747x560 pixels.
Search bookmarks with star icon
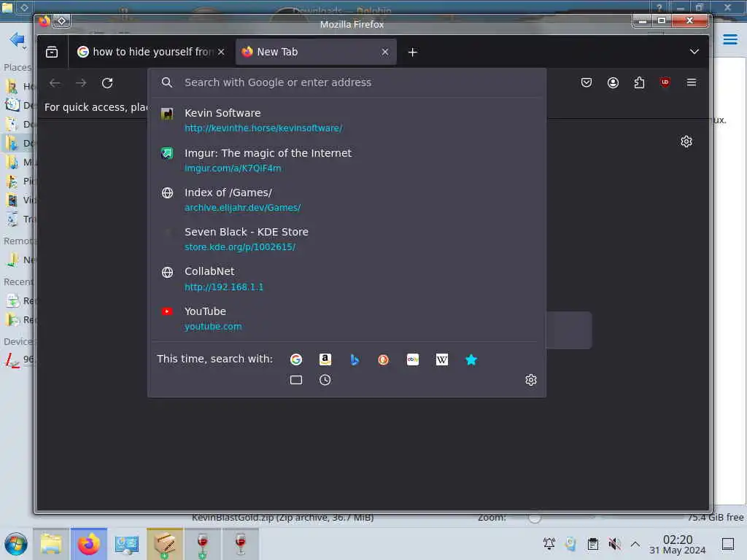pyautogui.click(x=471, y=359)
